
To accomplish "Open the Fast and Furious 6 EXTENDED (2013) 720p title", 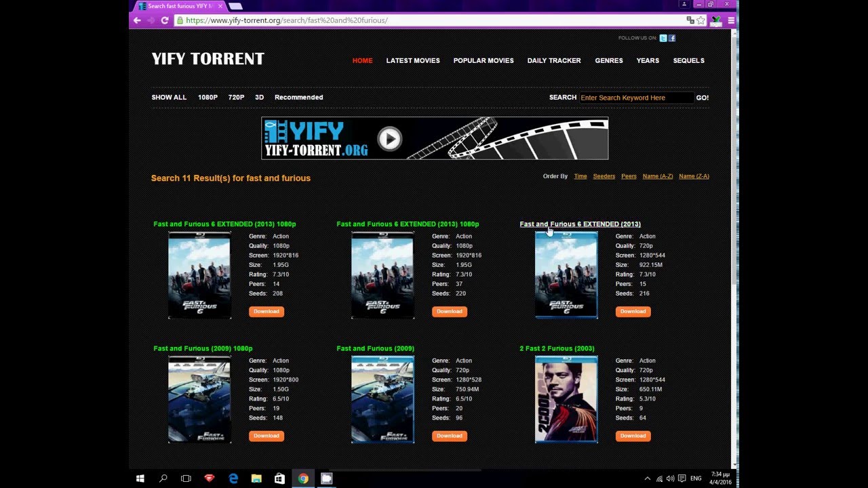I will pyautogui.click(x=580, y=224).
